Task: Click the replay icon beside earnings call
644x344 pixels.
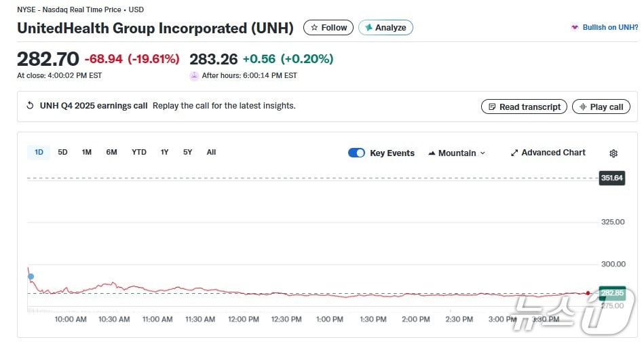Action: pyautogui.click(x=30, y=106)
